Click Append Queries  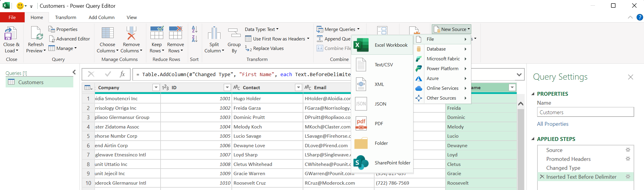pyautogui.click(x=334, y=39)
